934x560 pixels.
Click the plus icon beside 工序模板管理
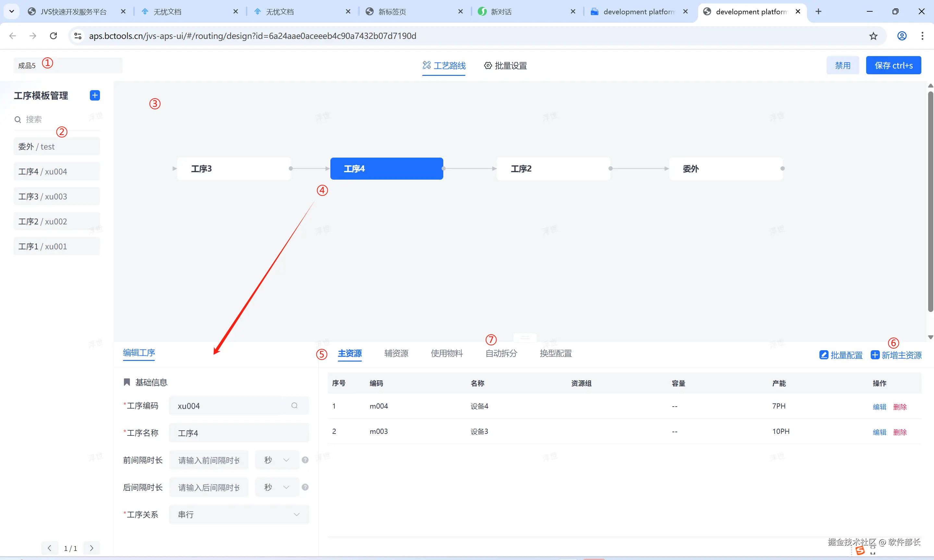95,95
